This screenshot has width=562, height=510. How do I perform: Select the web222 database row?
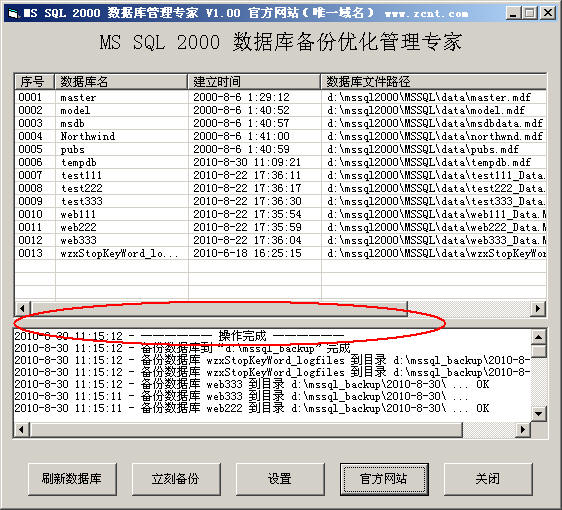pos(281,227)
